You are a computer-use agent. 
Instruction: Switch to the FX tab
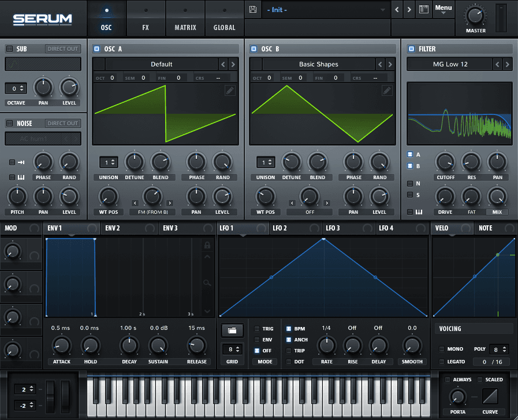coord(146,18)
